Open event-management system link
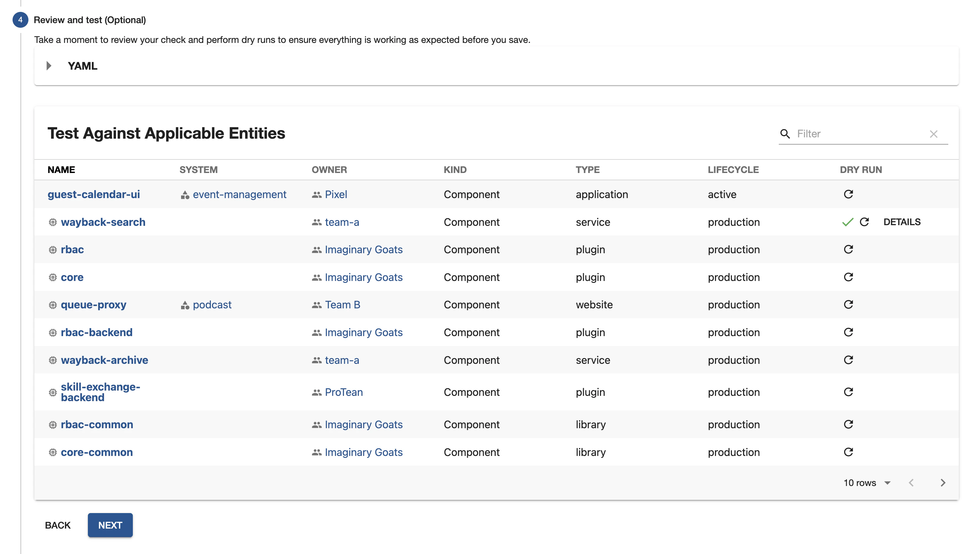Viewport: 980px width, 554px height. tap(239, 194)
